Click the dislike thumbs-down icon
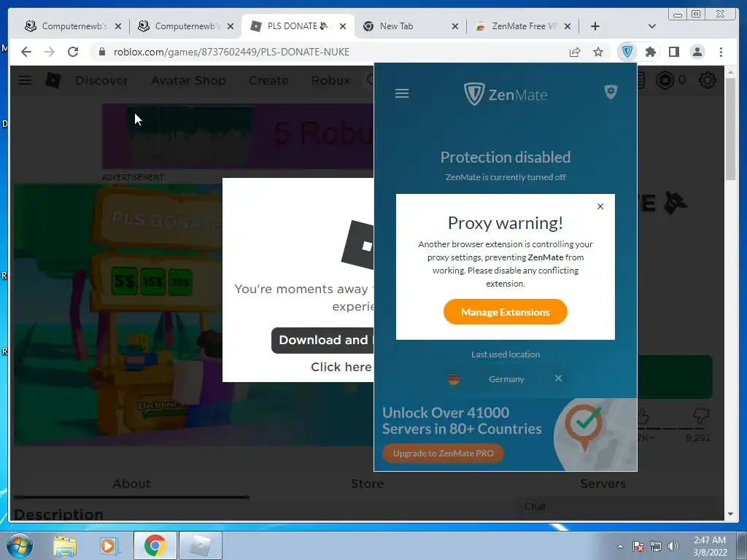Screen dimensions: 747x560 (701, 416)
